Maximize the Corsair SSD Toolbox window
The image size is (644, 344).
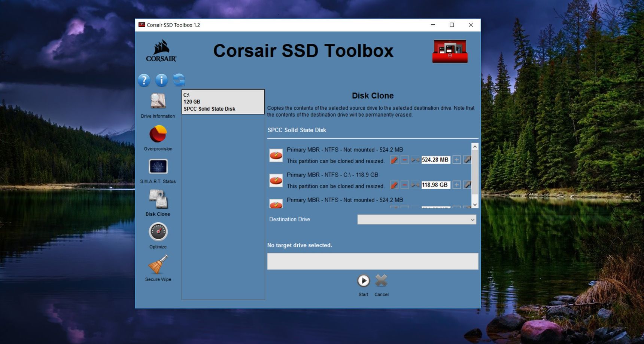click(452, 25)
